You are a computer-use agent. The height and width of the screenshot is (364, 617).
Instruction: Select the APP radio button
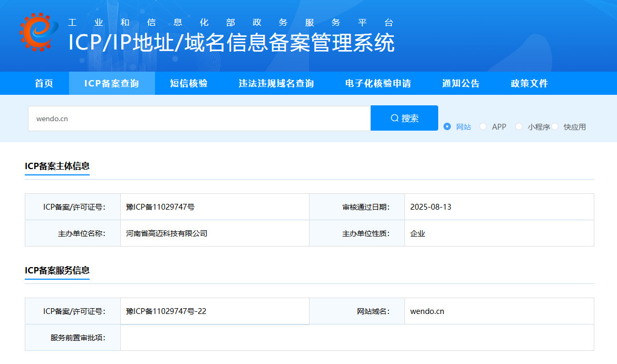tap(483, 126)
